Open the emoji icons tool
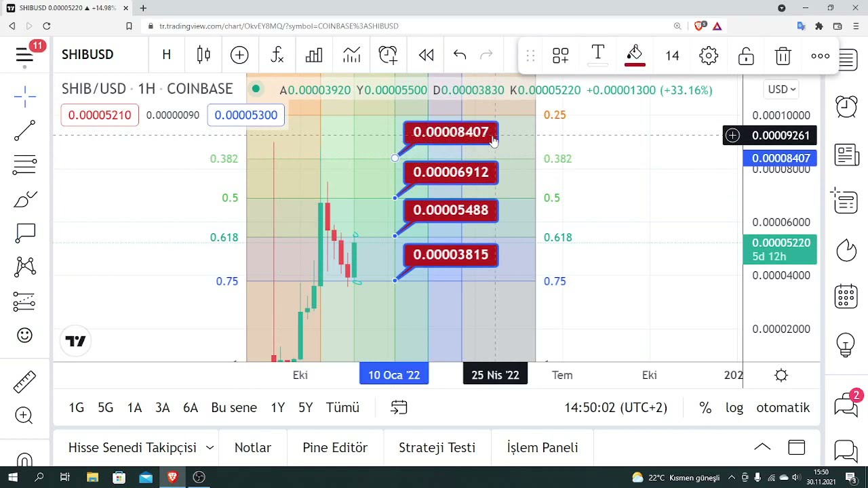This screenshot has width=868, height=488. pyautogui.click(x=24, y=335)
